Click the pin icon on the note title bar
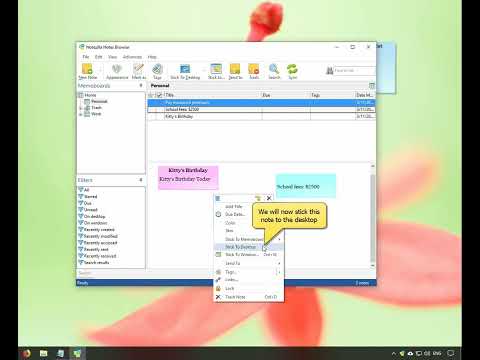480x360 pixels. point(258,198)
